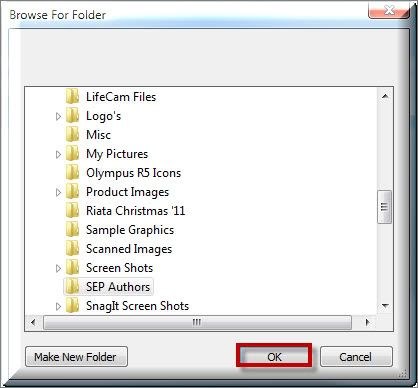Expand the SnagIt Screen Shots node
The height and width of the screenshot is (388, 418).
[x=58, y=306]
